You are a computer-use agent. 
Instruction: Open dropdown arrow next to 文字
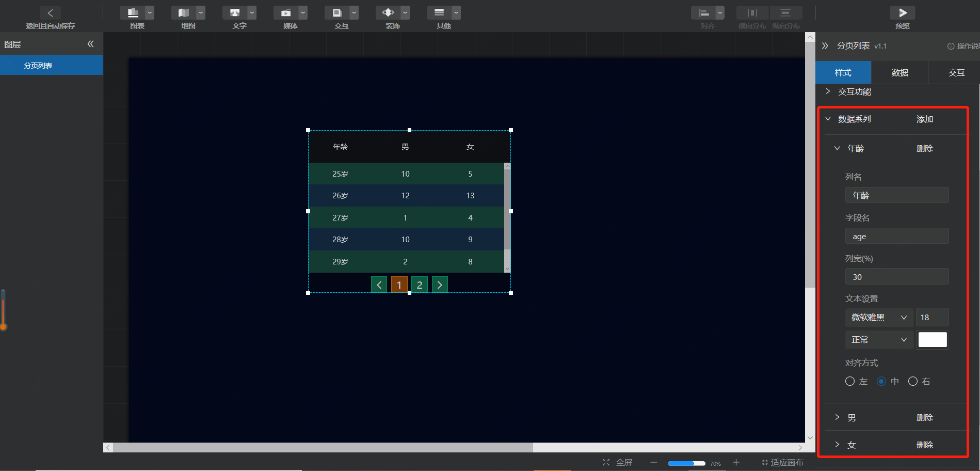tap(252, 13)
